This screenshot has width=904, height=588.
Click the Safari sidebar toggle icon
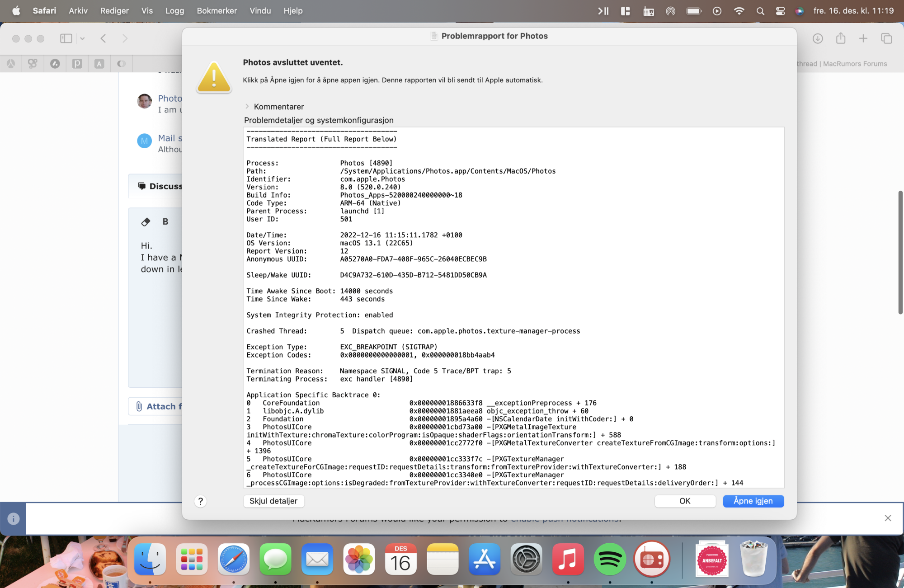(66, 38)
